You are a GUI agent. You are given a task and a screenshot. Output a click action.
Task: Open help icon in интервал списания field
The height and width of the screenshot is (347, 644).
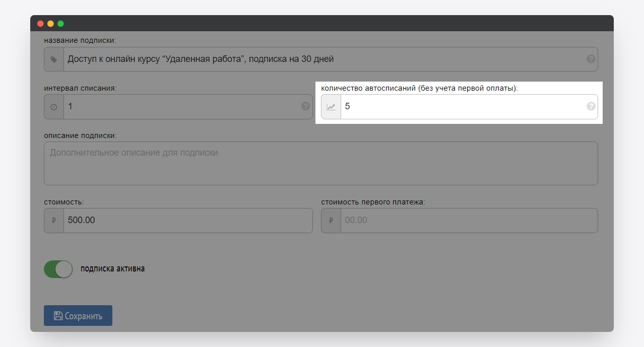305,106
